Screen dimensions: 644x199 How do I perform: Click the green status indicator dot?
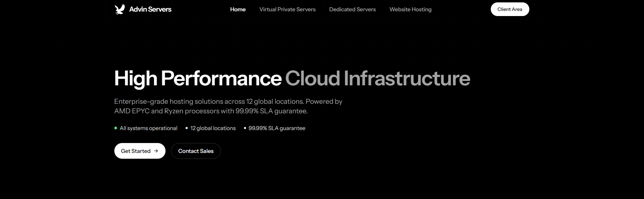pyautogui.click(x=116, y=128)
